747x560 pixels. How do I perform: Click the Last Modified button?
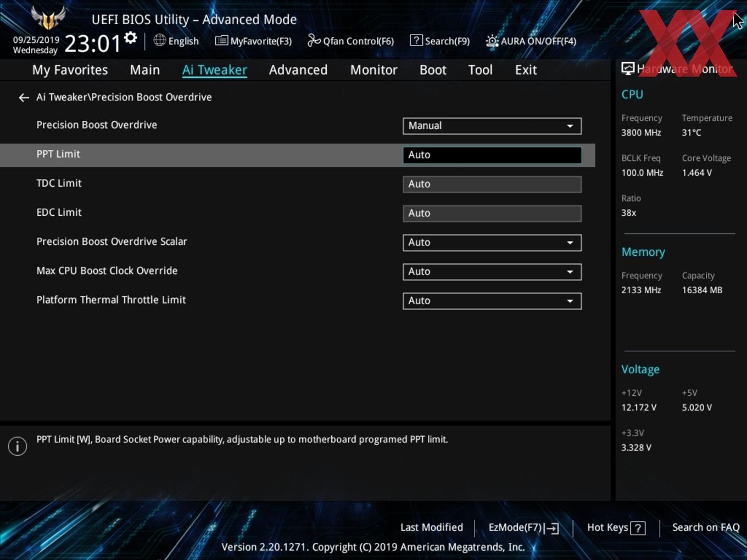point(432,527)
